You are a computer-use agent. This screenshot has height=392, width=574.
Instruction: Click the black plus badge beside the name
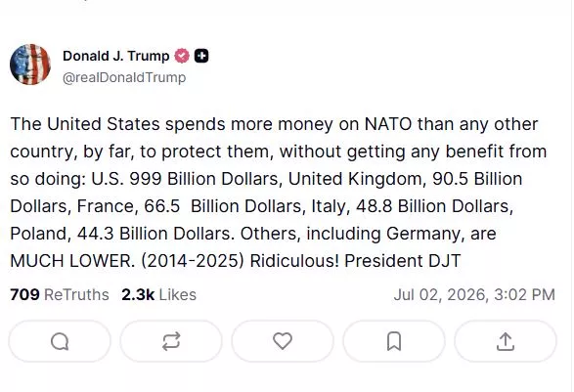coord(201,56)
